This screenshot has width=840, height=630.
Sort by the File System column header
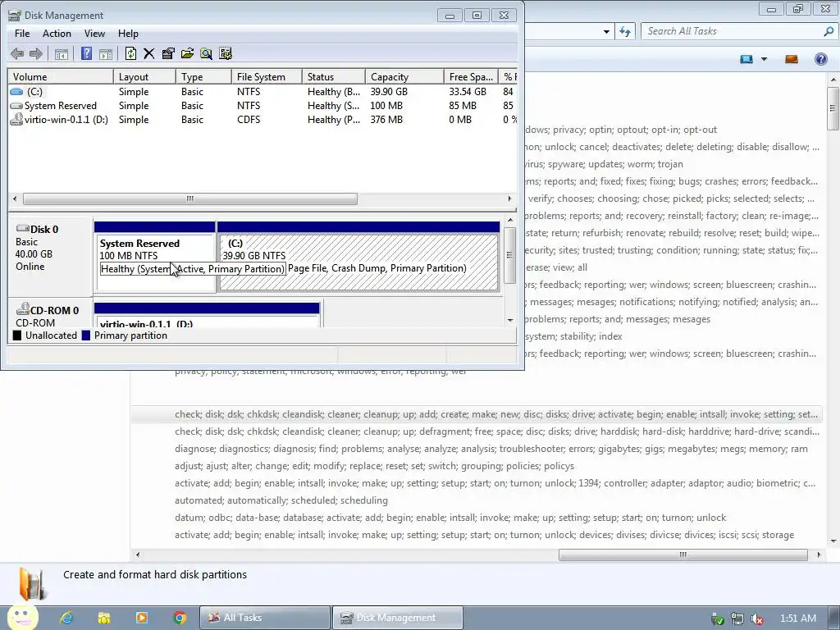267,76
